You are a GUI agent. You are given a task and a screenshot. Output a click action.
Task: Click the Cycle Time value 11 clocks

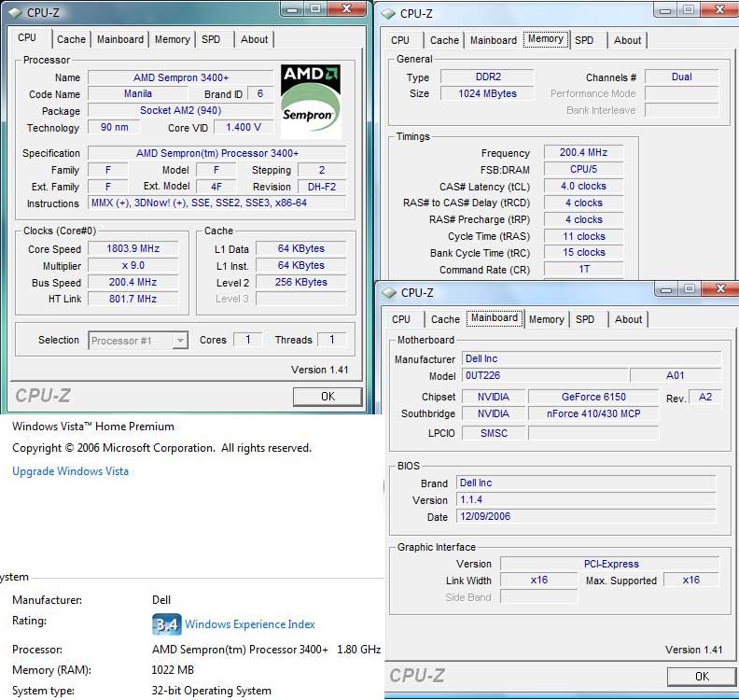point(583,236)
